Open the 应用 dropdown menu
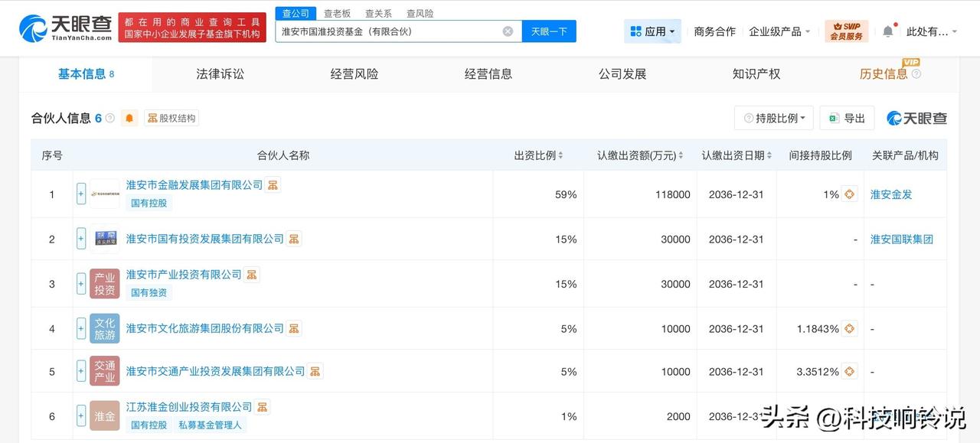The height and width of the screenshot is (443, 980). point(652,31)
